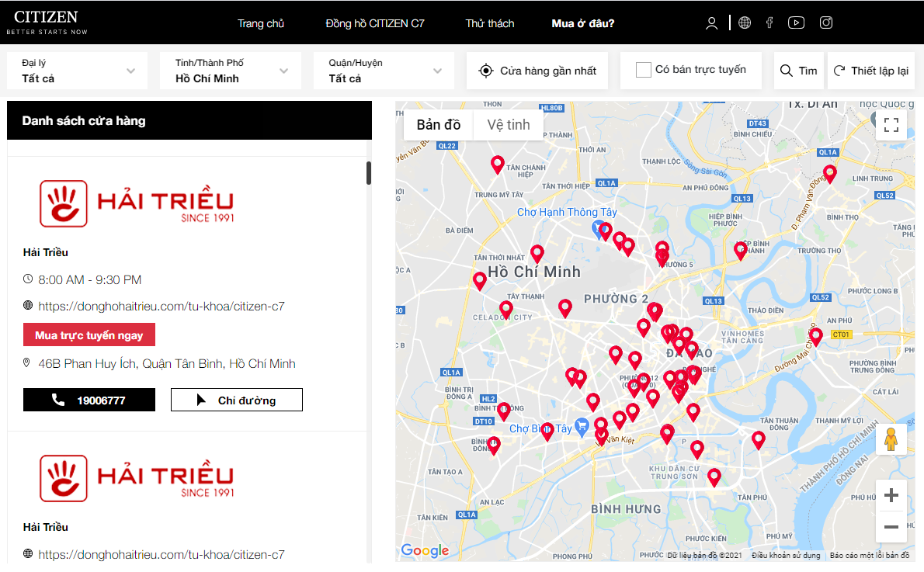The image size is (924, 572).
Task: Open the first store's donghohaitrieu.com link
Action: (162, 307)
